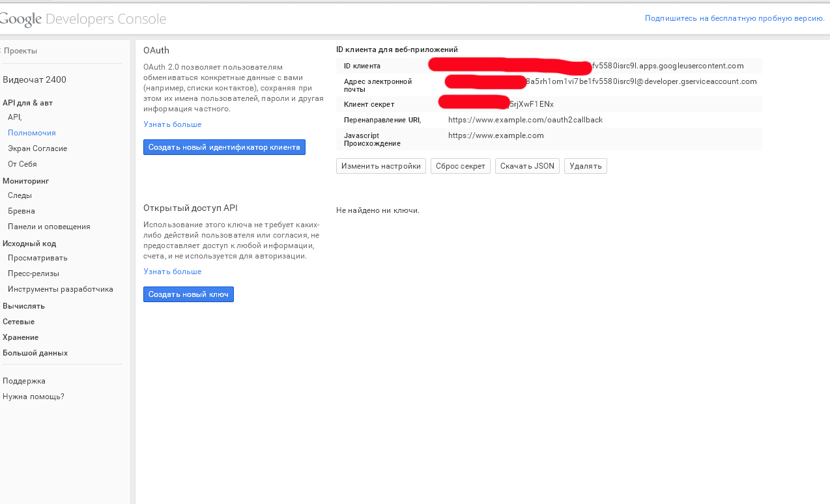Expand the Большой данных section
The width and height of the screenshot is (830, 504).
tap(35, 353)
